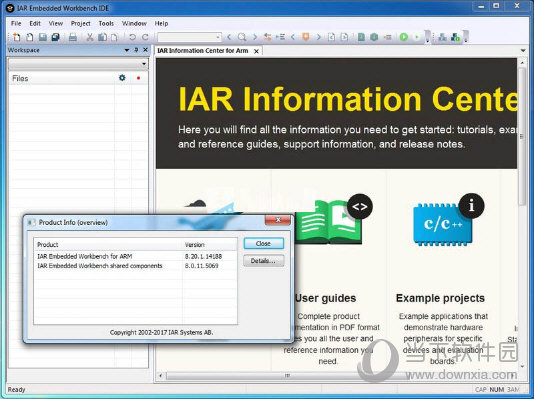The image size is (534, 399).
Task: Open the editor tab list dropdown arrow
Action: (x=523, y=51)
